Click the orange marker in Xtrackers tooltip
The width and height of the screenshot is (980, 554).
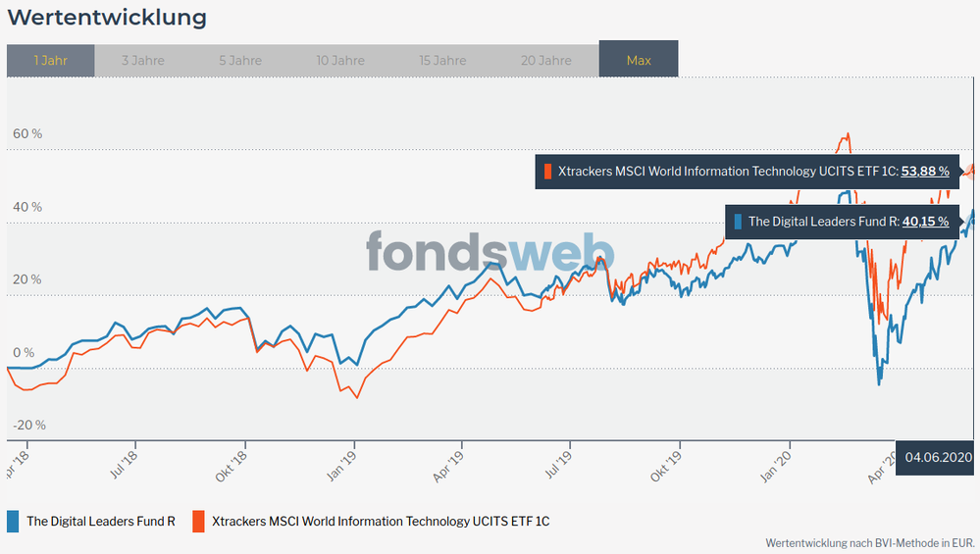coord(547,171)
